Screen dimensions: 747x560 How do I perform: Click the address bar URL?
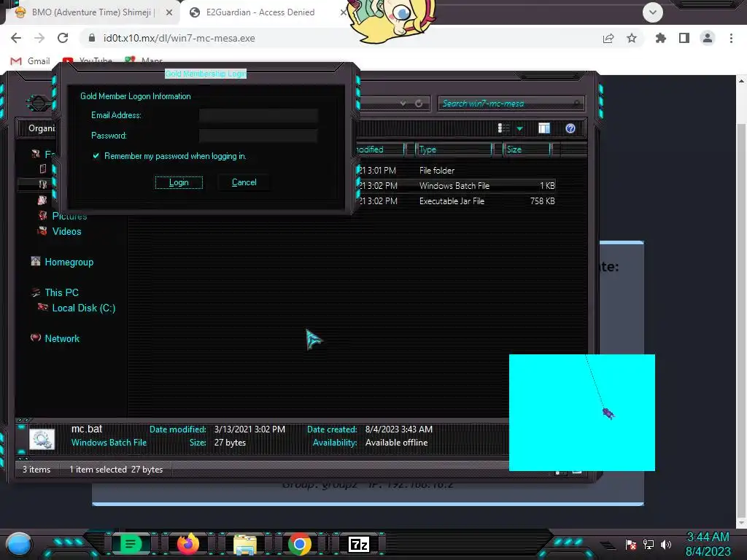coord(179,38)
